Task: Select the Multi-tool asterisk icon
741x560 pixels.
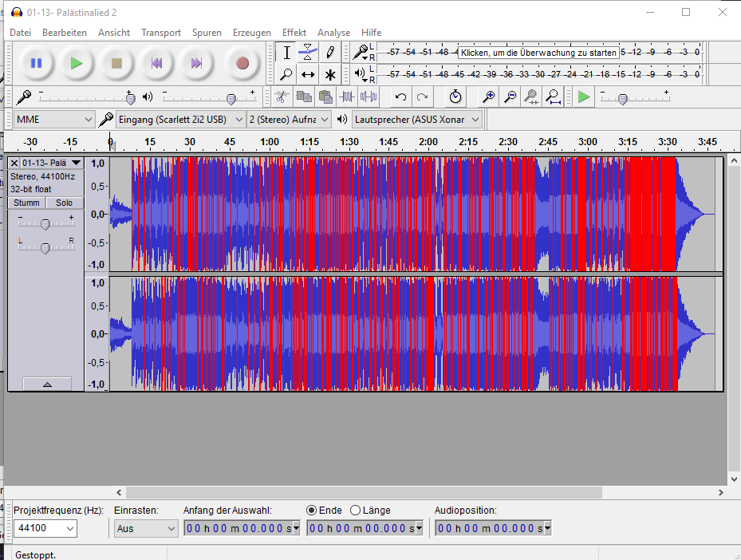Action: tap(330, 74)
